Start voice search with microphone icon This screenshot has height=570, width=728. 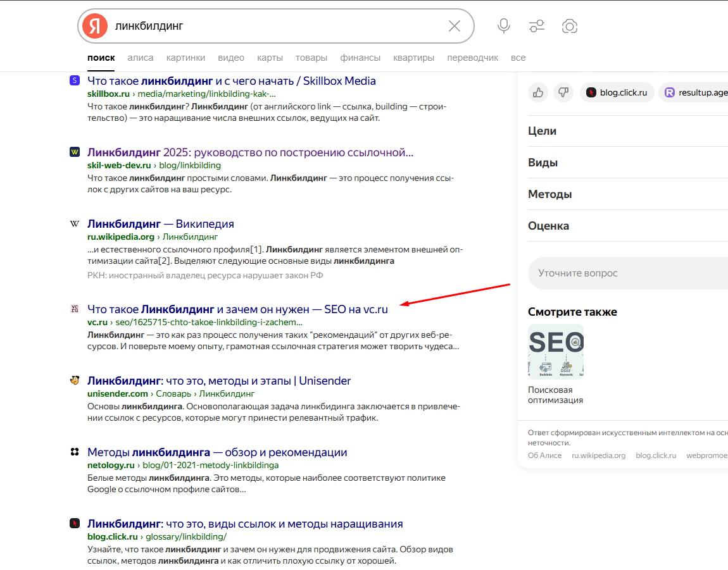pos(504,26)
